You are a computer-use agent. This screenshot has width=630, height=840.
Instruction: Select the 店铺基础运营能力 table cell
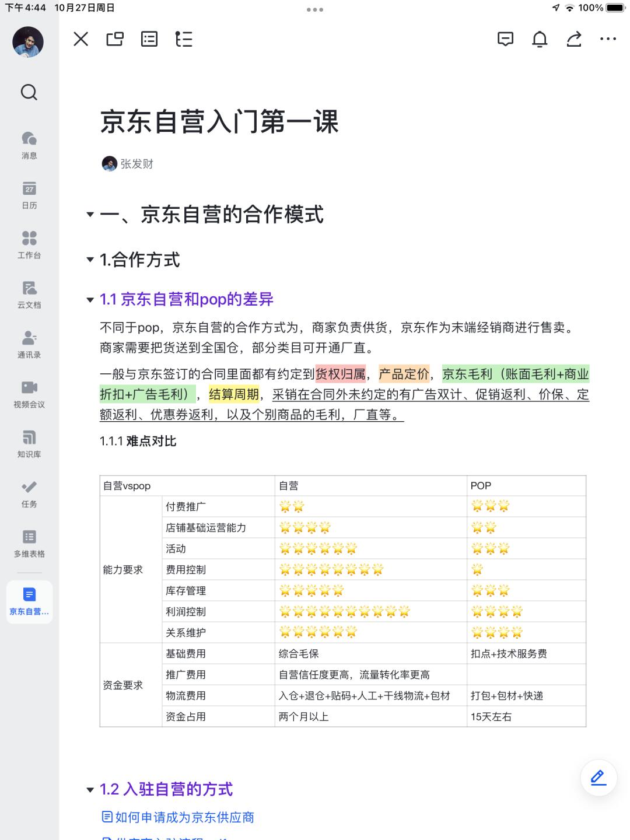[x=218, y=527]
